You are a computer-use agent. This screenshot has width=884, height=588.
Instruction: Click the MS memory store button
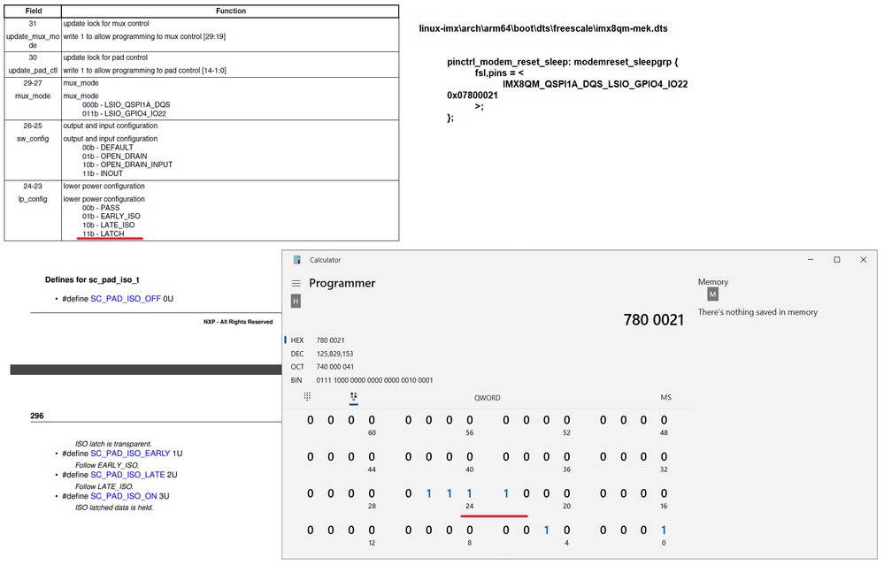[x=665, y=398]
